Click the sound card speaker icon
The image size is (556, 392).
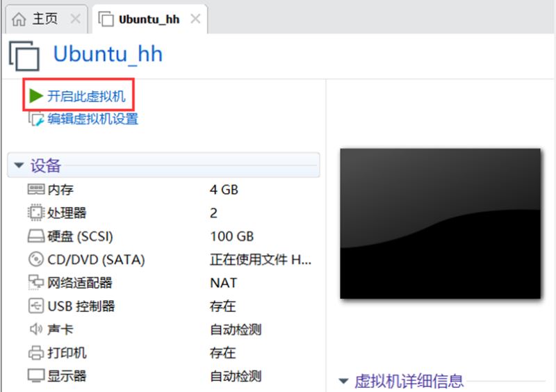click(x=36, y=329)
